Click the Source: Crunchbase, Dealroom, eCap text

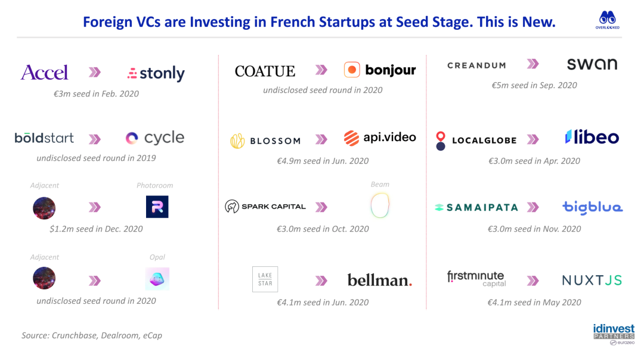coord(92,335)
